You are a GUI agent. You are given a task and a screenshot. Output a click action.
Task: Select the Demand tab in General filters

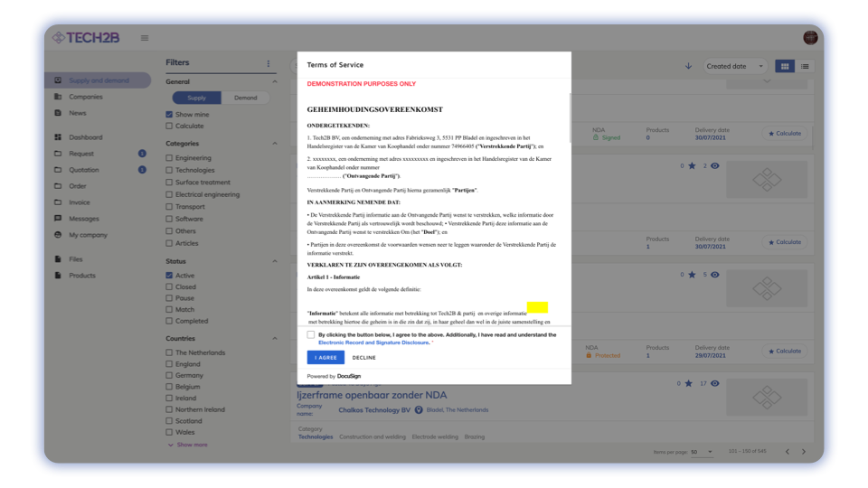[x=245, y=98]
